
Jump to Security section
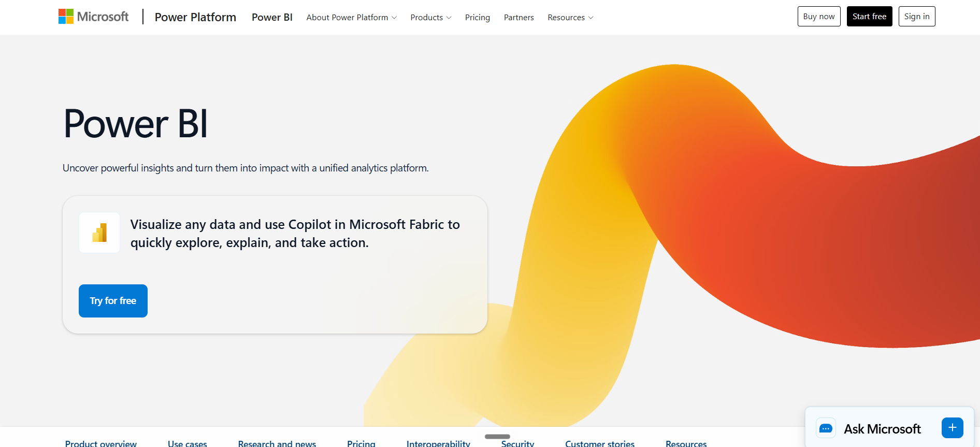[517, 443]
